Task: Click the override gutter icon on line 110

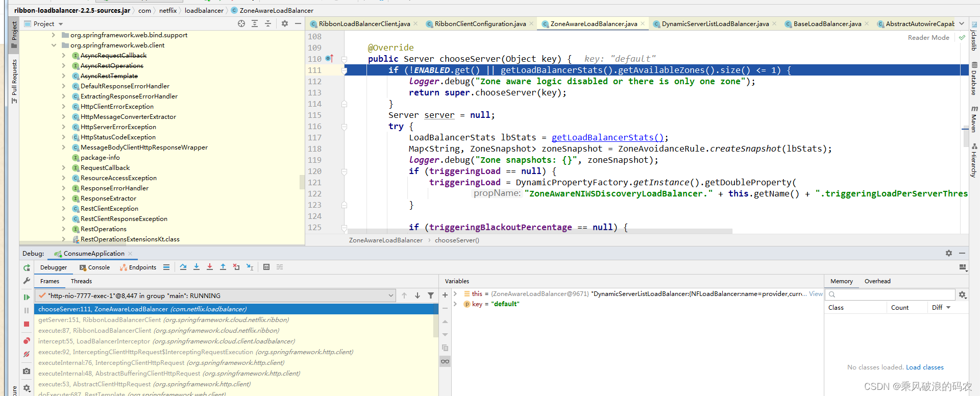Action: tap(329, 59)
